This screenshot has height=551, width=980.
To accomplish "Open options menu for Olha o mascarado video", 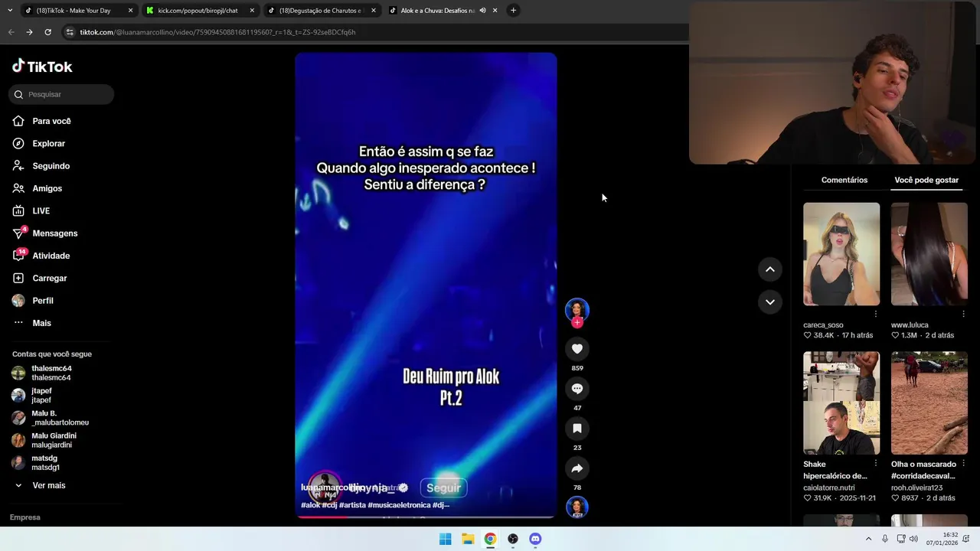I will pyautogui.click(x=963, y=464).
